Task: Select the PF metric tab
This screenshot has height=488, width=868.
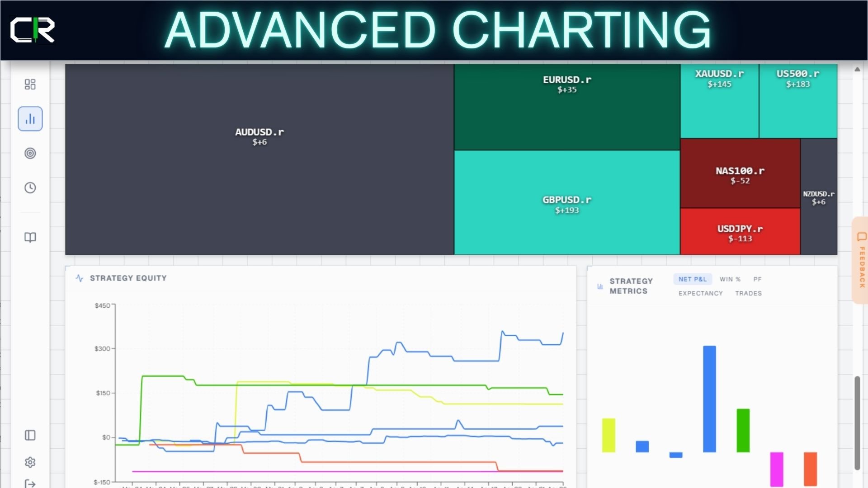Action: tap(757, 279)
